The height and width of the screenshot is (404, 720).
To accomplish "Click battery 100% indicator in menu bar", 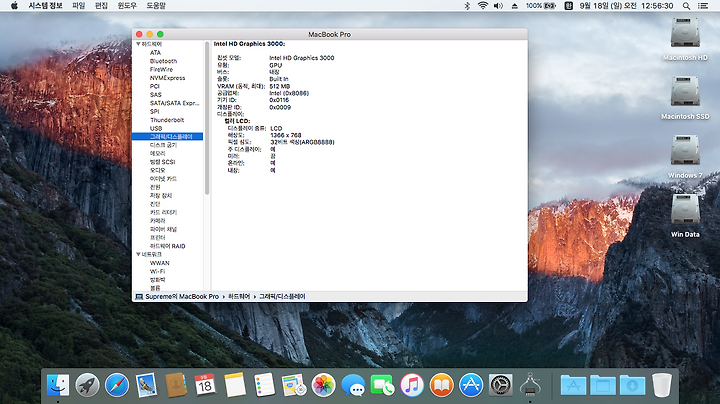I will click(541, 6).
